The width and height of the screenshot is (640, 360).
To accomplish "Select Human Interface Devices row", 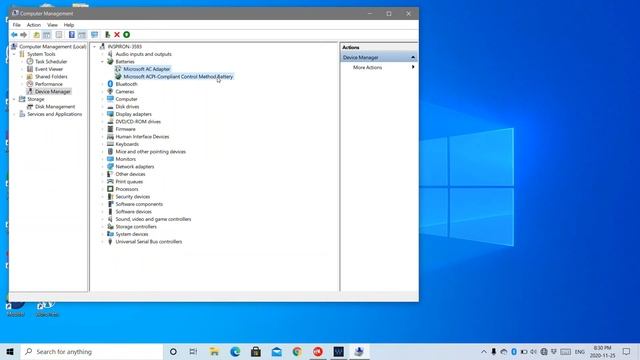I will [142, 137].
